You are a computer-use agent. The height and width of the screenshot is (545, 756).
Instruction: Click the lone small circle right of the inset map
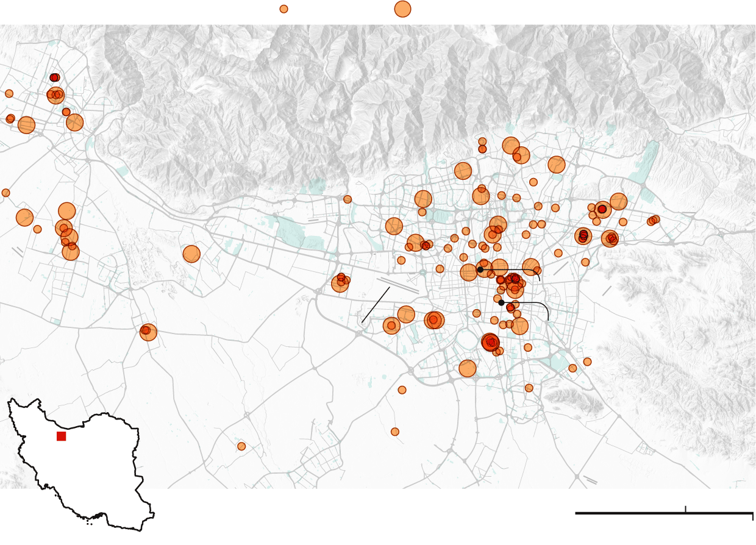(x=241, y=446)
